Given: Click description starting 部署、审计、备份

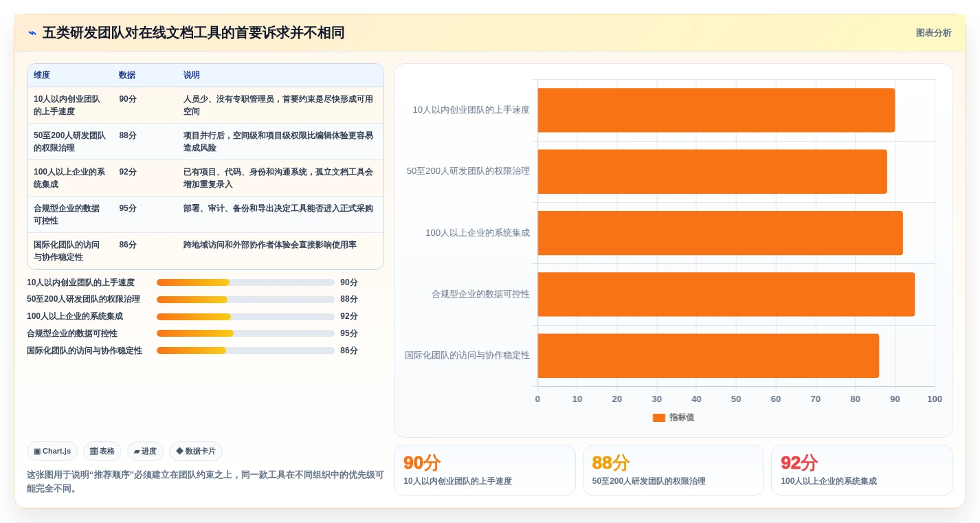Looking at the screenshot, I should [278, 208].
